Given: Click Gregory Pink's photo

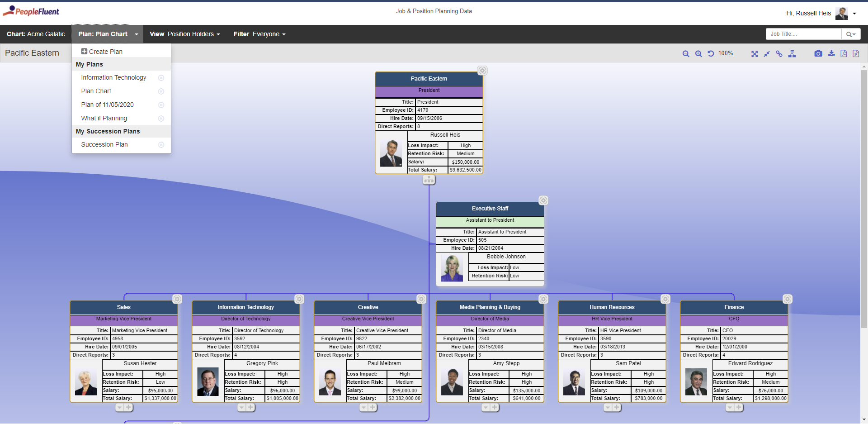Looking at the screenshot, I should (x=208, y=382).
